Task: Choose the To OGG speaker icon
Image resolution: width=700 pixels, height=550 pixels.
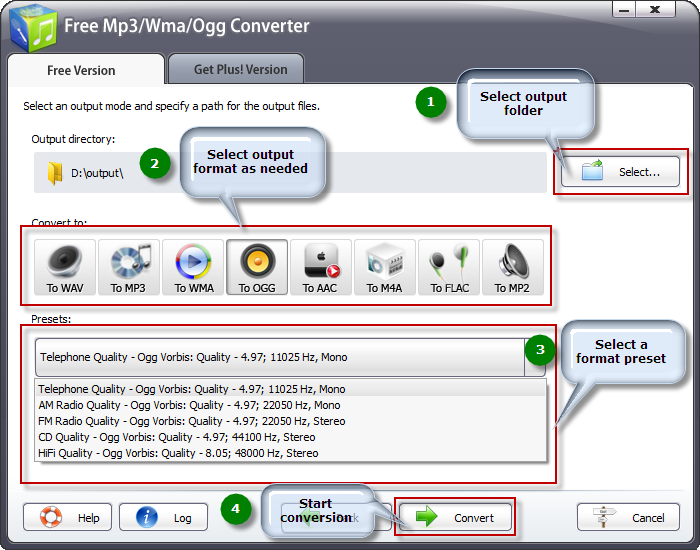Action: 257,267
